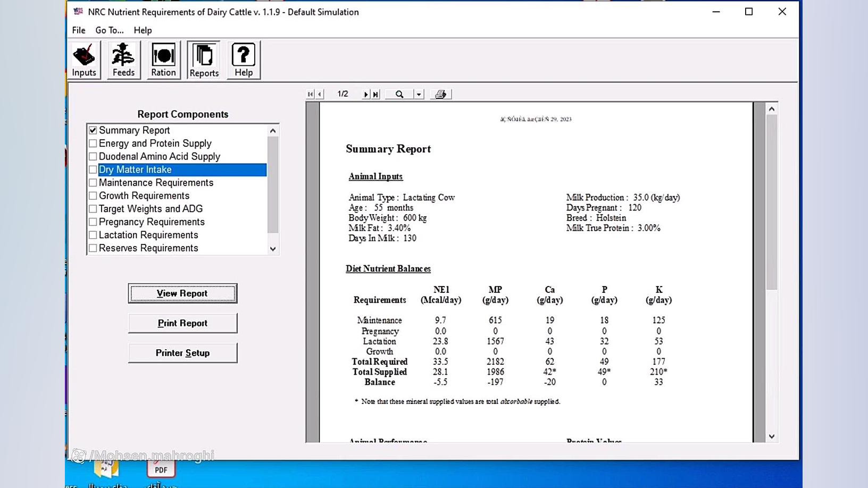Screen dimensions: 868x488
Task: Open the Help menu
Action: (x=143, y=30)
